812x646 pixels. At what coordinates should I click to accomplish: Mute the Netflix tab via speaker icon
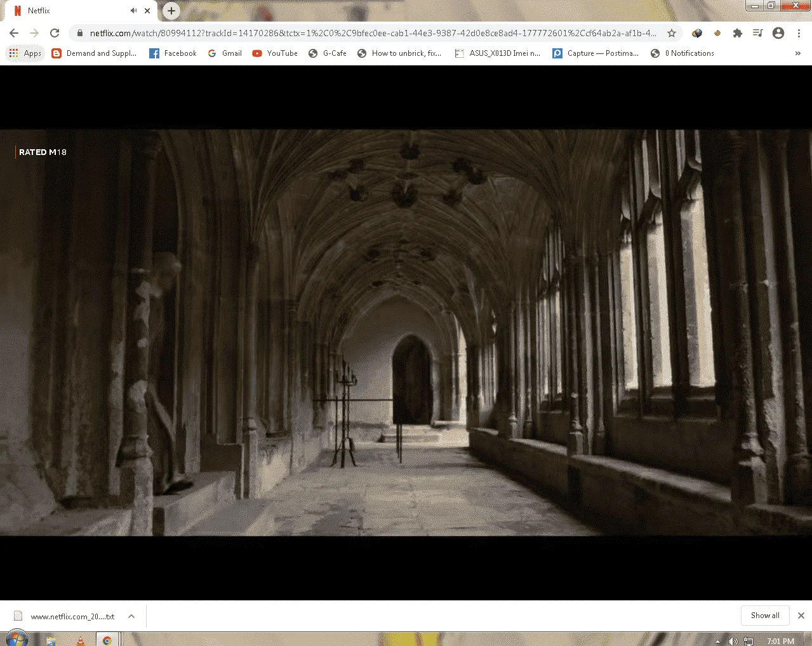pyautogui.click(x=133, y=11)
